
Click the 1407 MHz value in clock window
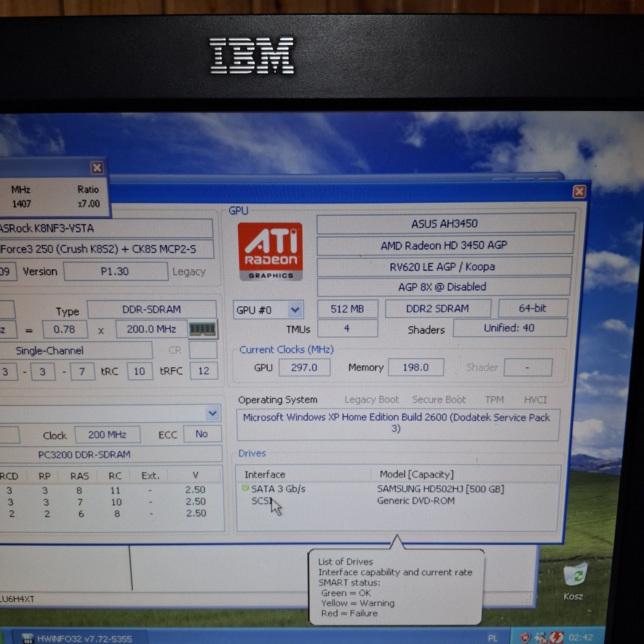coord(21,204)
